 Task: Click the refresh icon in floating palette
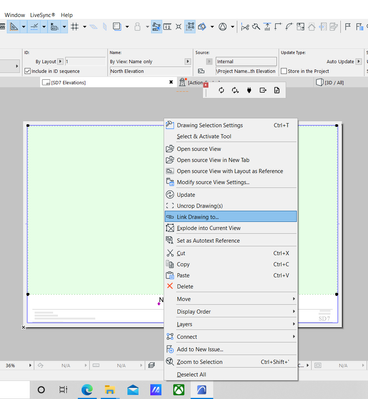coord(221,90)
